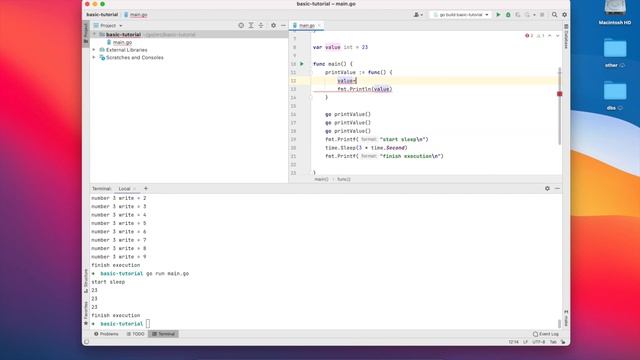Select the Local terminal tab

pyautogui.click(x=124, y=189)
